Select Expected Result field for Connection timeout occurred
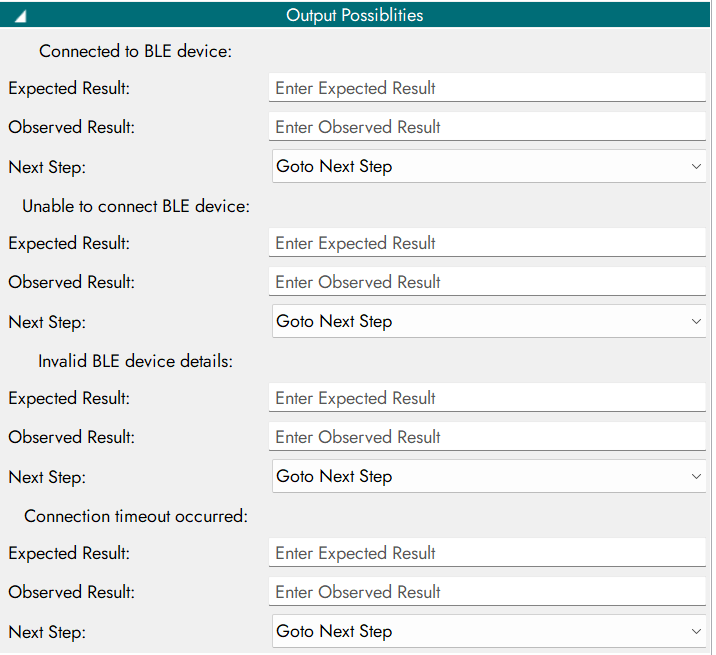The width and height of the screenshot is (716, 655). [488, 553]
